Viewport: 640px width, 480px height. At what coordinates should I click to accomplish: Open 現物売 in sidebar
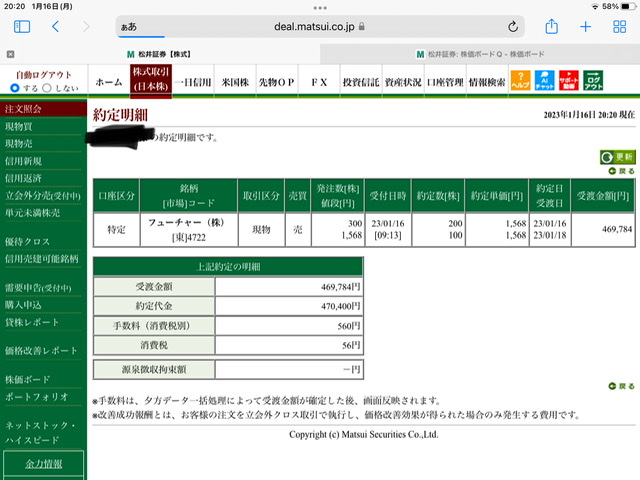point(18,143)
